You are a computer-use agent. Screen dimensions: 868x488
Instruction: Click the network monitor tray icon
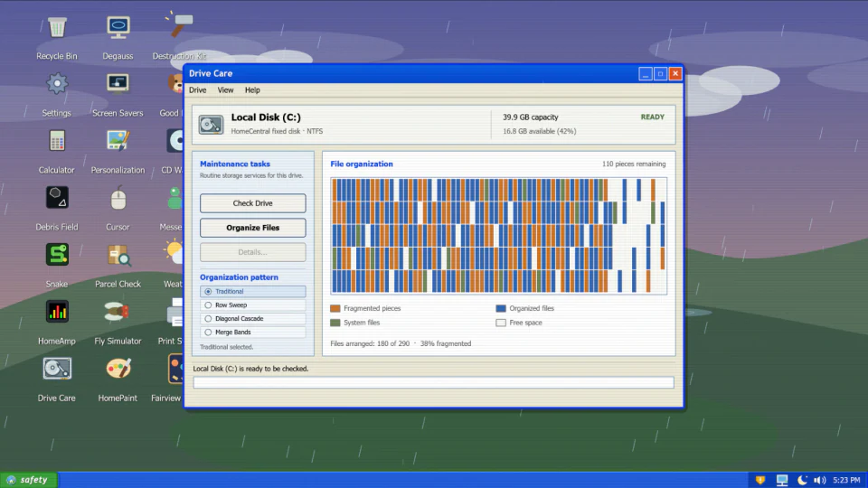coord(781,480)
